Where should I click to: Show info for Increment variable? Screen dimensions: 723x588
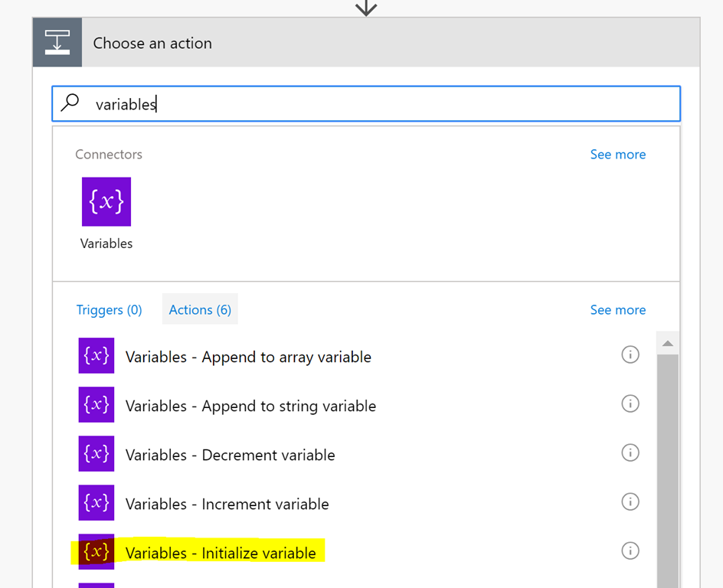630,501
